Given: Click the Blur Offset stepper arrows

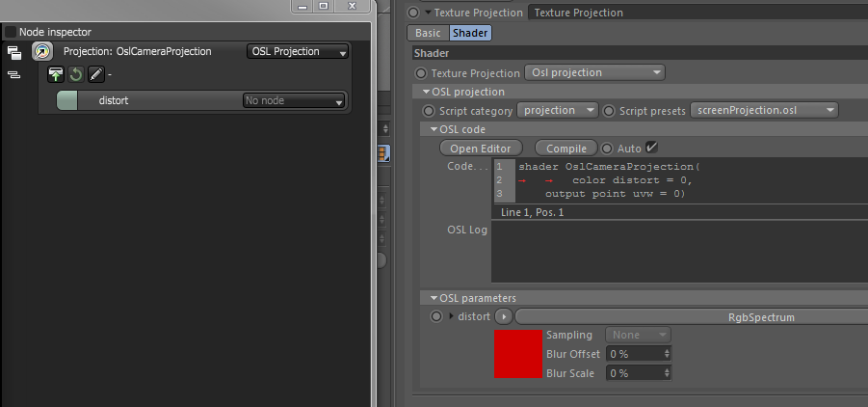Looking at the screenshot, I should click(x=667, y=354).
